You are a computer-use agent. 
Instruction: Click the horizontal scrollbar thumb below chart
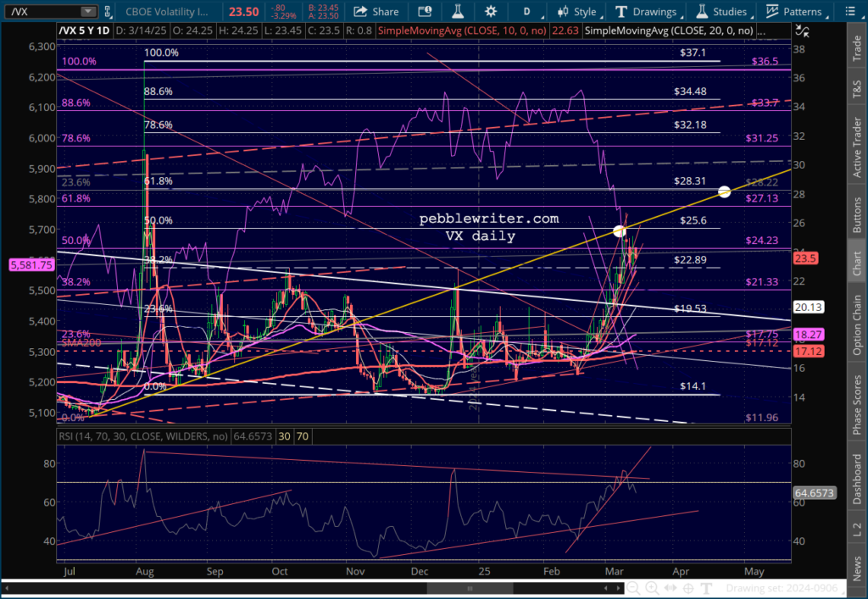pyautogui.click(x=470, y=588)
